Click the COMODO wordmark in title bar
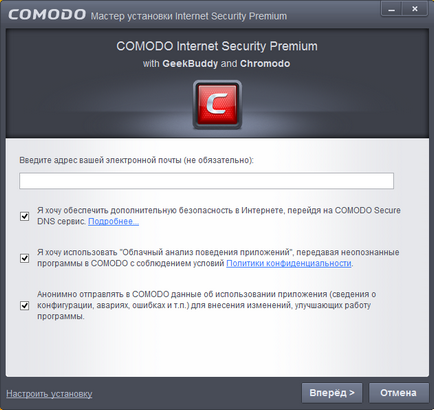 point(47,15)
